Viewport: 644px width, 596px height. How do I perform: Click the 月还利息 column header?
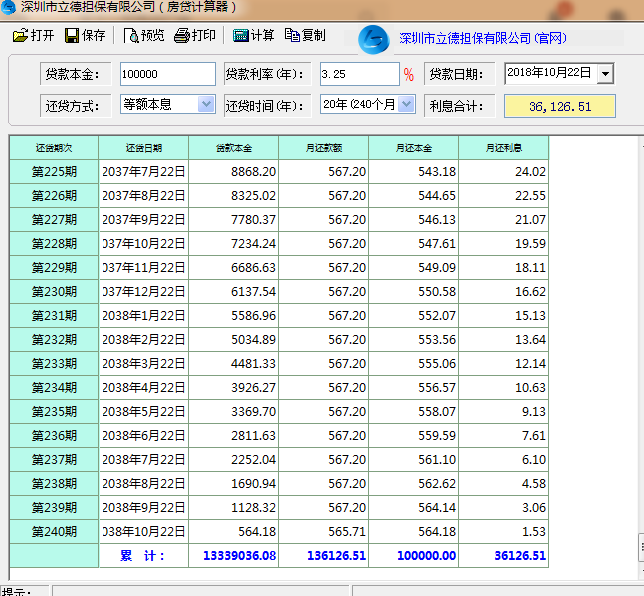click(504, 148)
